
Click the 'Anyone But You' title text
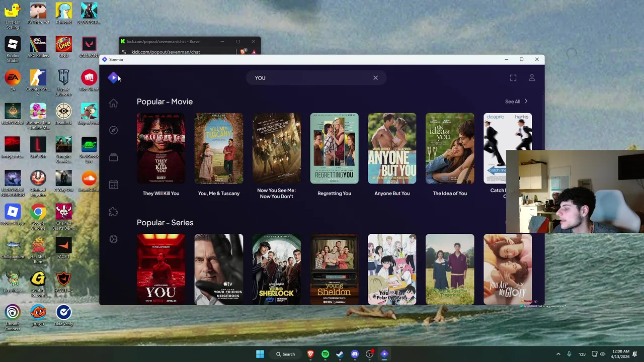pos(392,193)
